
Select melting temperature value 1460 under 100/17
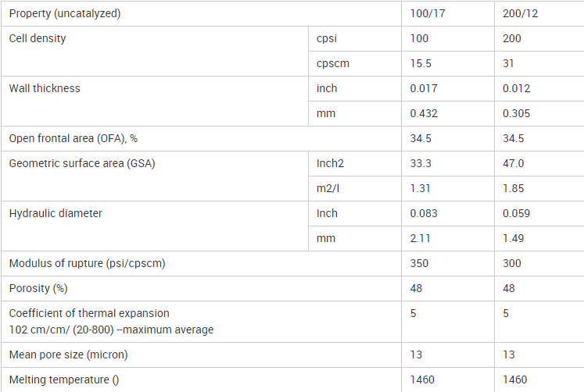pyautogui.click(x=422, y=380)
